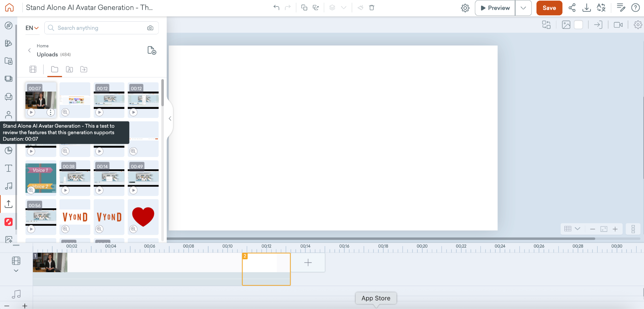644x309 pixels.
Task: Open the Preview options dropdown arrow
Action: [523, 8]
